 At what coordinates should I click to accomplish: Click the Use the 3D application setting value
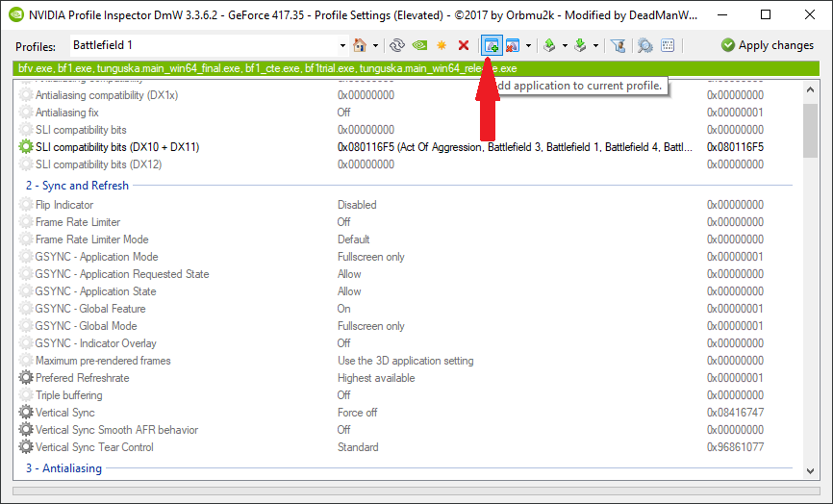(405, 361)
